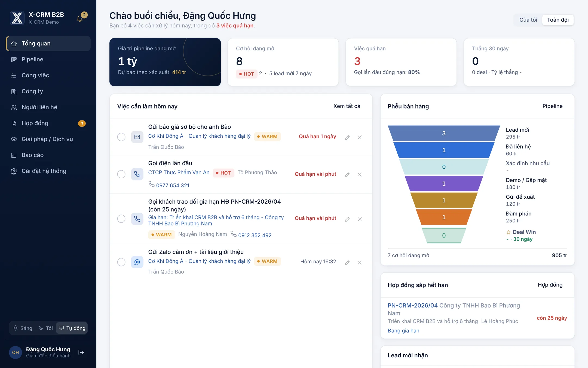Viewport: 588px width, 368px height.
Task: Open the Việc quá hạn stat card
Action: coord(401,62)
